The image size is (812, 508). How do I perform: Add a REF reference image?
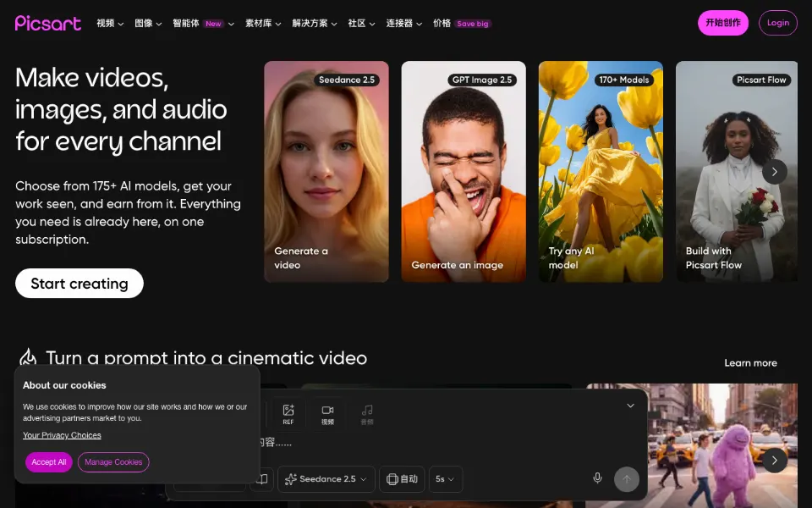(288, 414)
